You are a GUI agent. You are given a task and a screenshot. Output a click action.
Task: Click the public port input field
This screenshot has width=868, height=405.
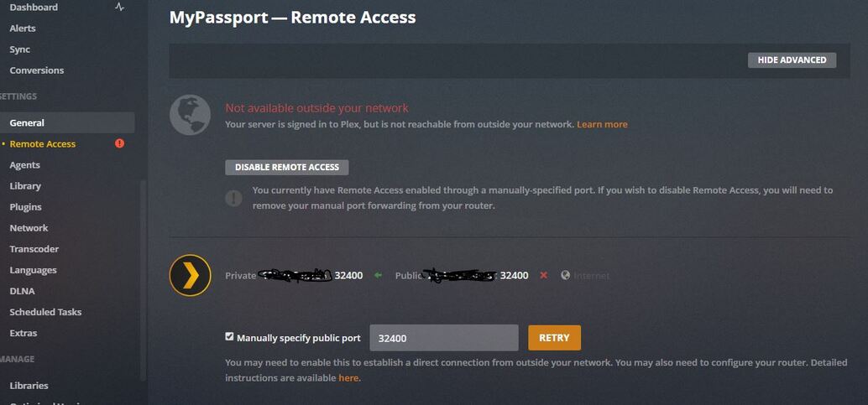tap(443, 338)
